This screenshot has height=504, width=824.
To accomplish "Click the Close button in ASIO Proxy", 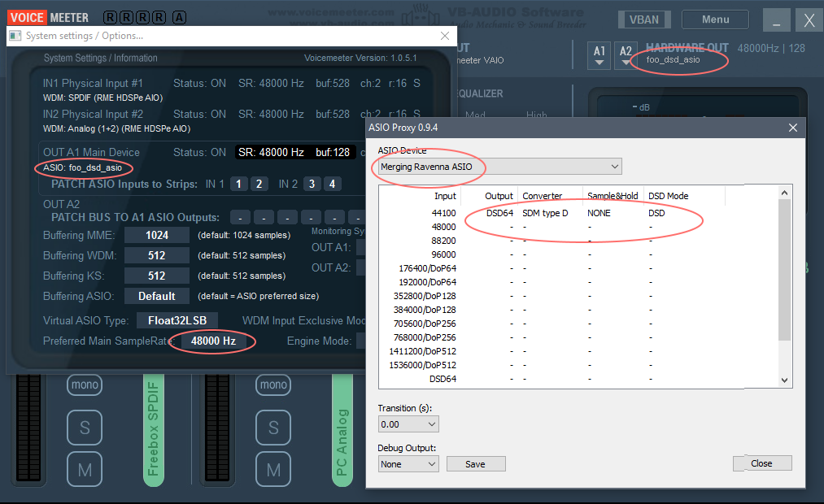I will coord(762,463).
